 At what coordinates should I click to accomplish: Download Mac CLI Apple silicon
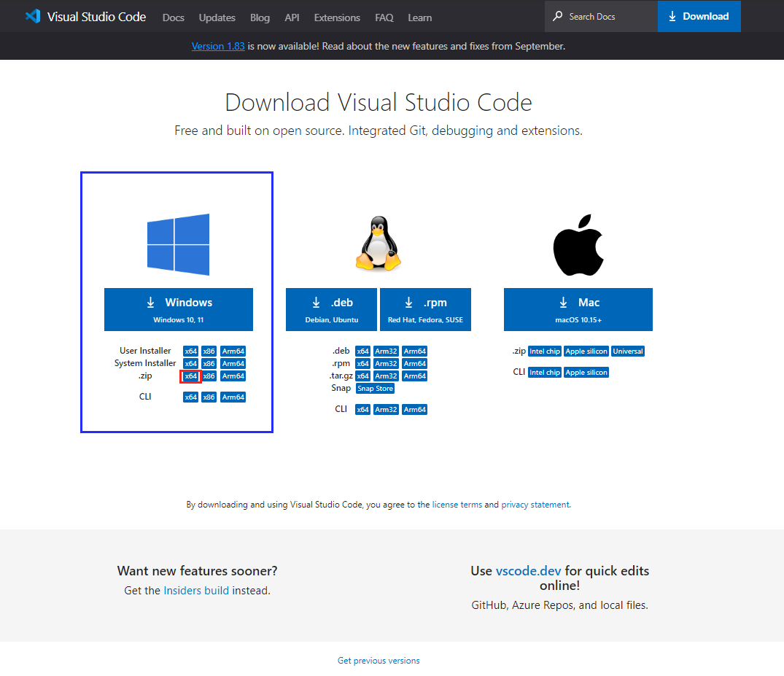586,372
